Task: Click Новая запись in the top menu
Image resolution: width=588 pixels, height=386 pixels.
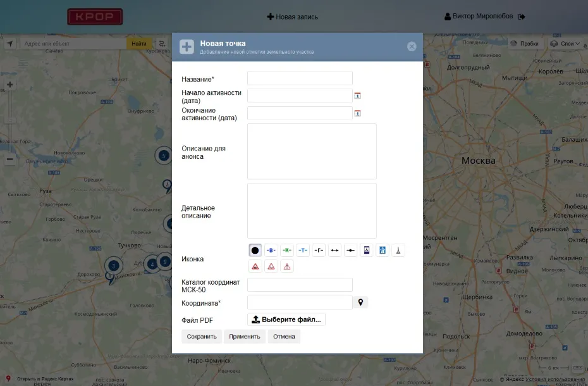Action: click(x=293, y=17)
